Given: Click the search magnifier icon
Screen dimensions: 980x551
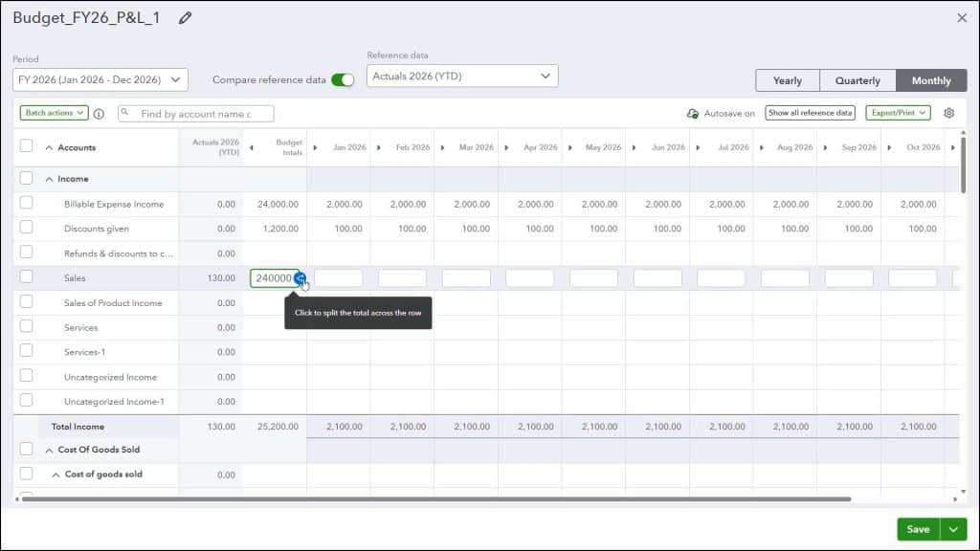Looking at the screenshot, I should pos(125,113).
